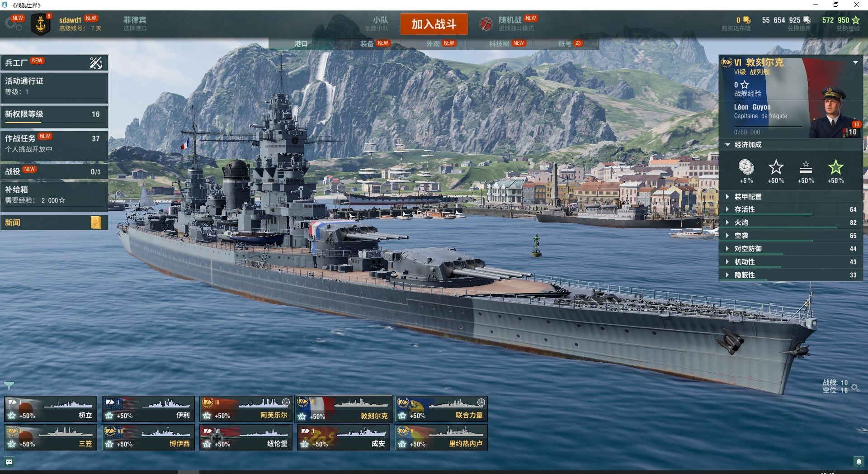This screenshot has height=474, width=868.
Task: Click the anchor clan emblem icon
Action: pos(41,24)
